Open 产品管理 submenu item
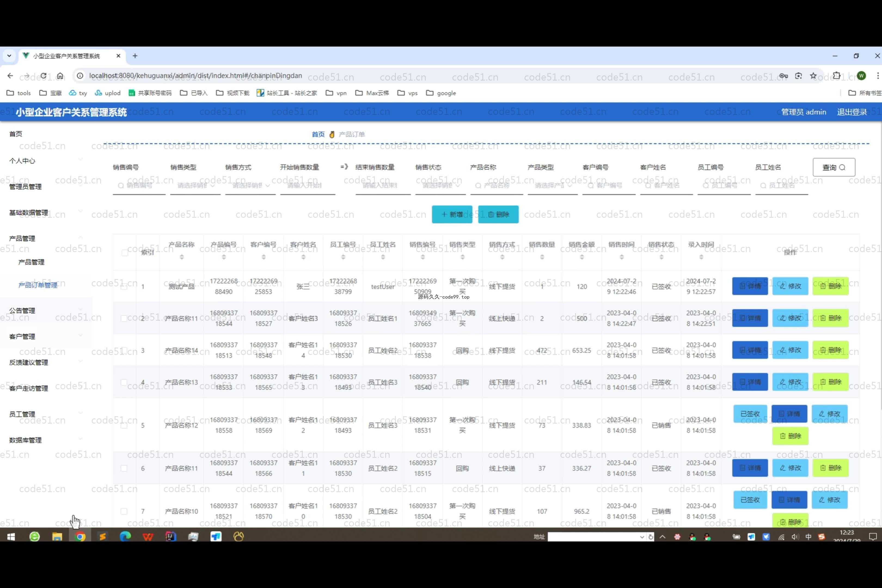The image size is (882, 588). (x=32, y=262)
